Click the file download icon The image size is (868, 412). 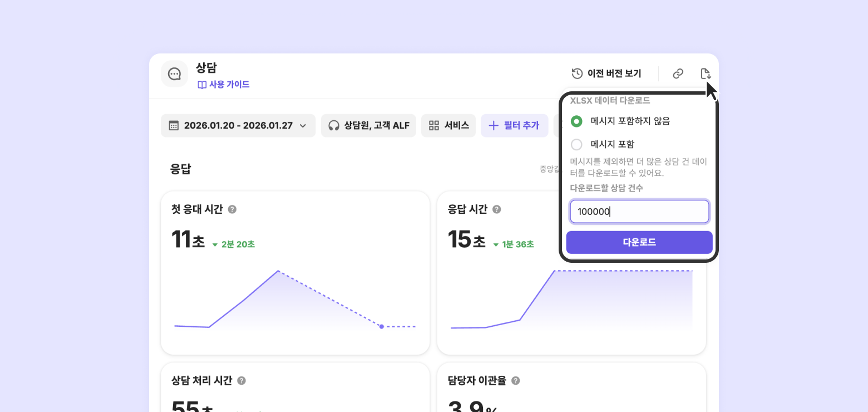[x=705, y=73]
